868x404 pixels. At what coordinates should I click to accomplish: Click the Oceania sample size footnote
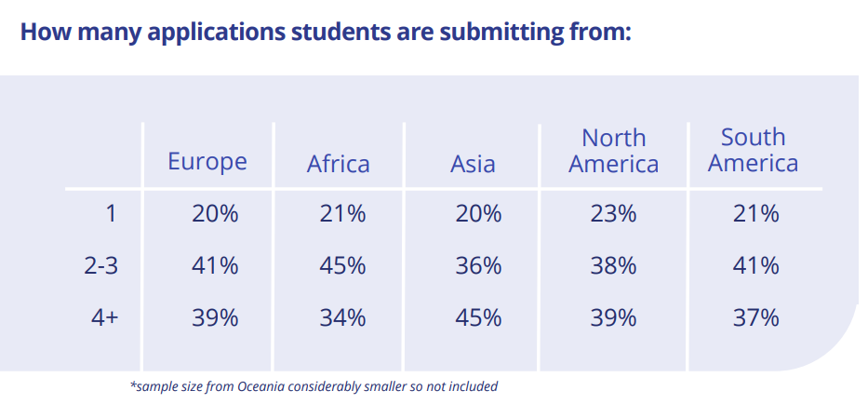click(x=314, y=386)
